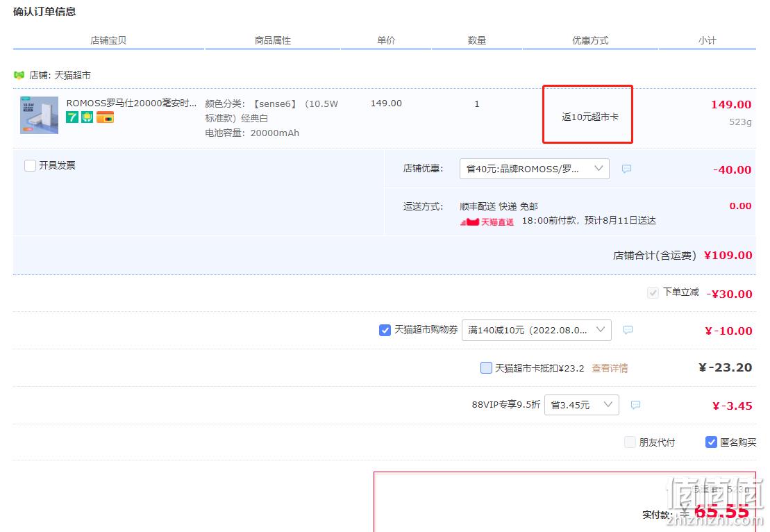Click the green shield guarantee badge icon

pos(87,117)
